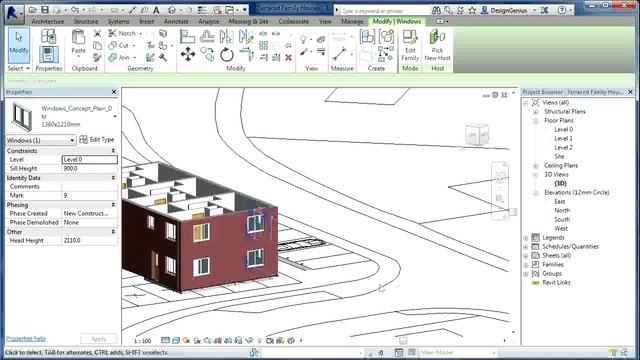Cut selection to clipboard with scissors icon
The image size is (640, 360).
[x=97, y=33]
